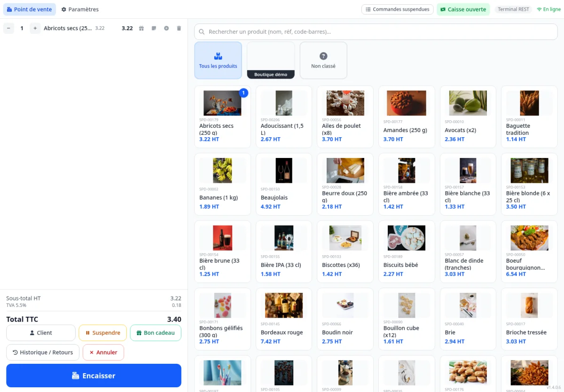This screenshot has width=564, height=392.
Task: Add Beaujolais product to cart
Action: 283,184
